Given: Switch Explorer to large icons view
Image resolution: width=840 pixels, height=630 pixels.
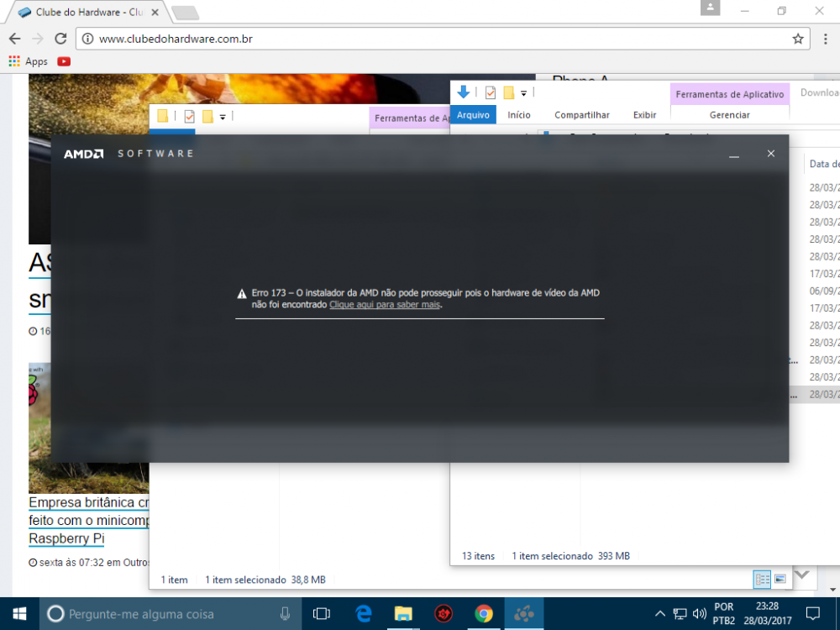Looking at the screenshot, I should coord(780,579).
